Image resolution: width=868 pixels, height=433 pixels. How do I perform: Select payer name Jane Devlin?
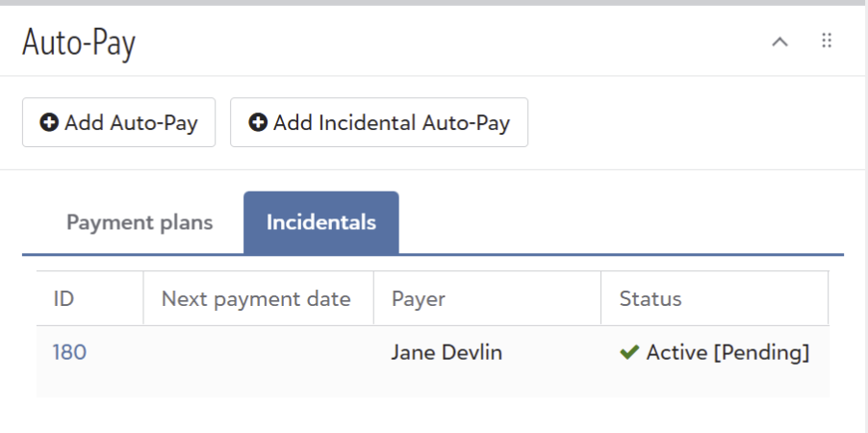click(447, 353)
